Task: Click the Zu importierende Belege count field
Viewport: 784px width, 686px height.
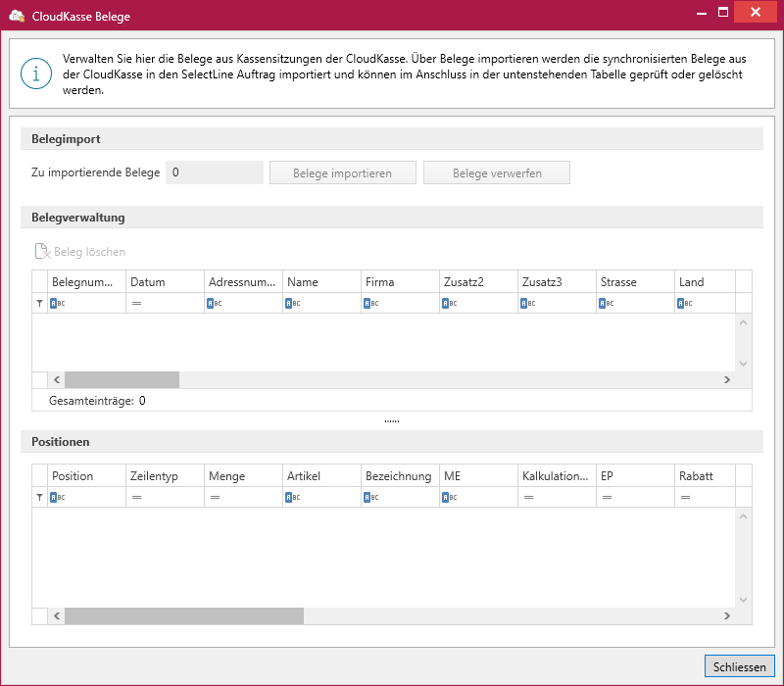Action: [215, 172]
